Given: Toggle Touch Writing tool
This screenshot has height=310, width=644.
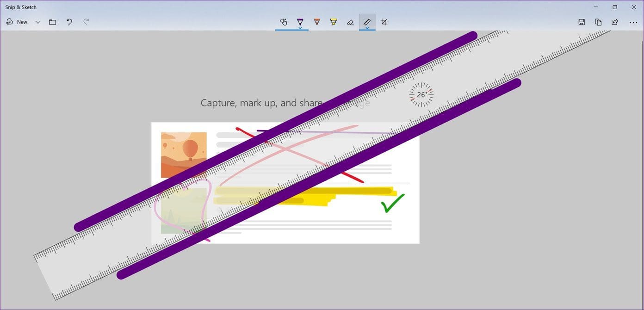Looking at the screenshot, I should (x=284, y=22).
